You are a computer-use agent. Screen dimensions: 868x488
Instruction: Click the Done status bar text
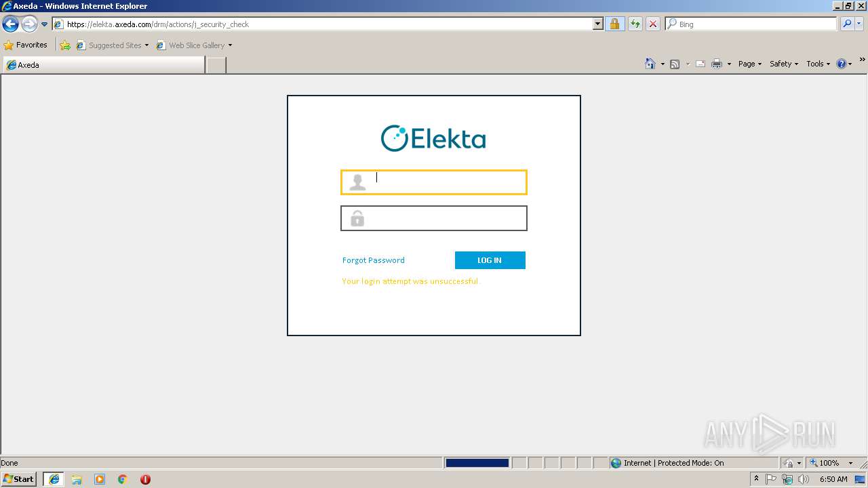9,463
